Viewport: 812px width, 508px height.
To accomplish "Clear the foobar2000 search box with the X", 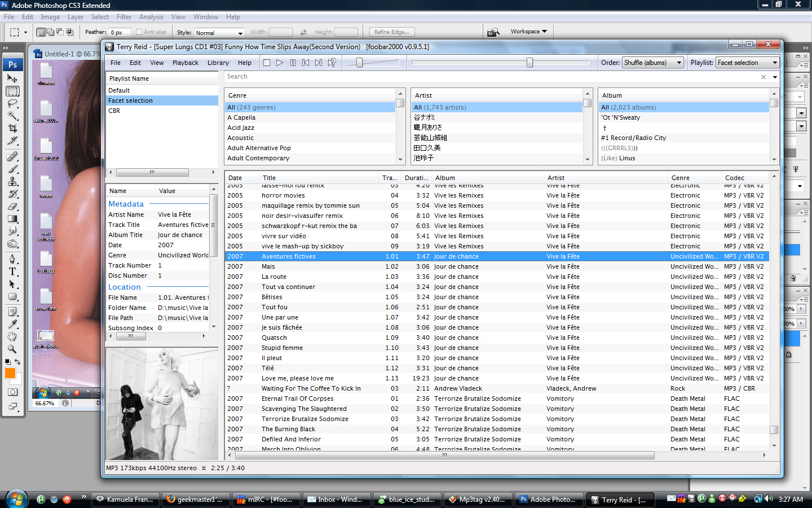I will (x=764, y=77).
